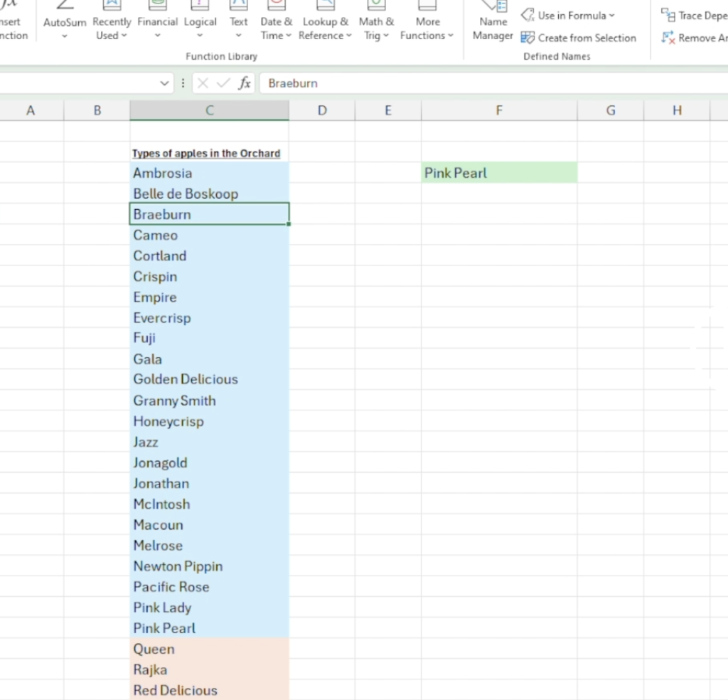The image size is (728, 700).
Task: Click the Cancel X icon in formula bar
Action: pos(203,83)
